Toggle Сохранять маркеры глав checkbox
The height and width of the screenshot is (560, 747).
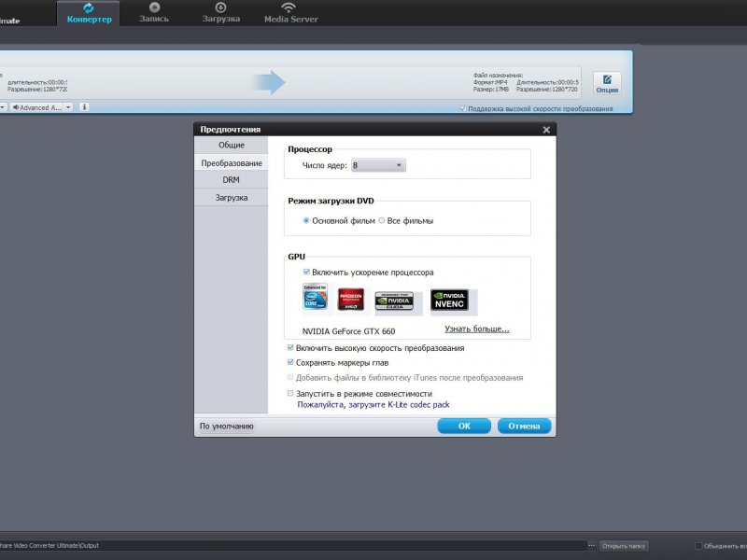pos(290,362)
